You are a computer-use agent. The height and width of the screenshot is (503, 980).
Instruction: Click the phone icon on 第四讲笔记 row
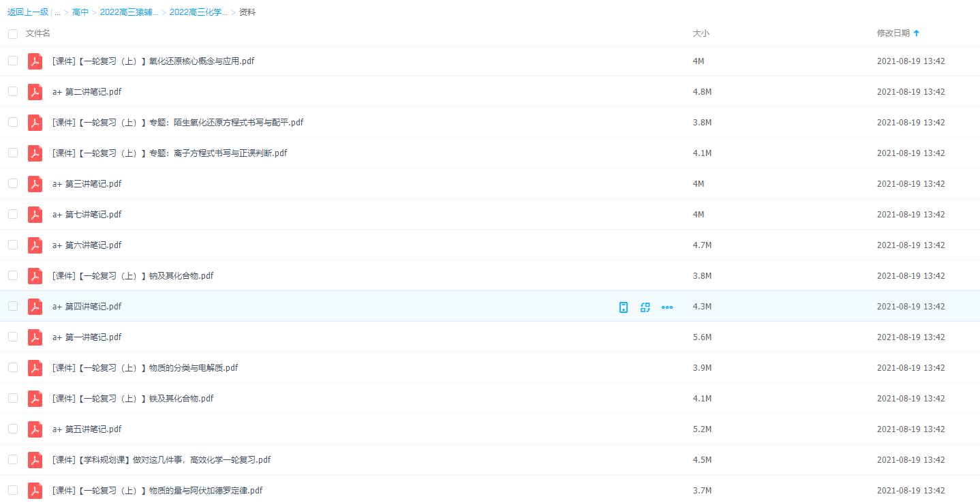(623, 307)
